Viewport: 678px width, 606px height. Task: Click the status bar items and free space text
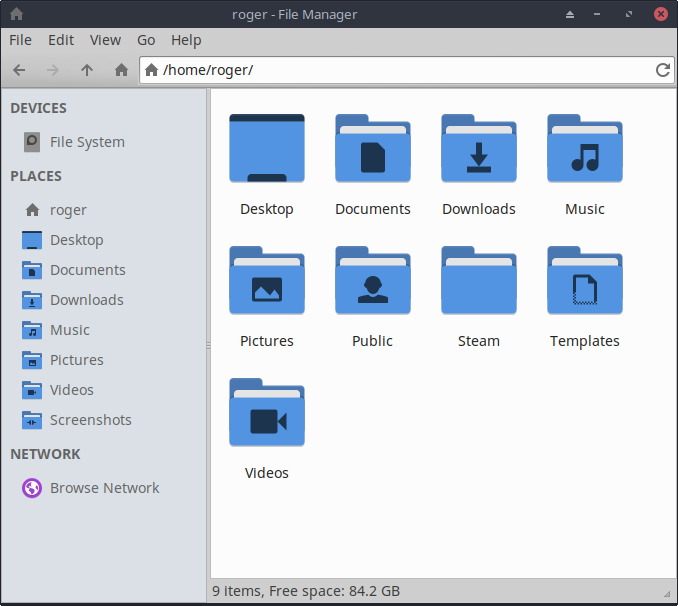306,591
